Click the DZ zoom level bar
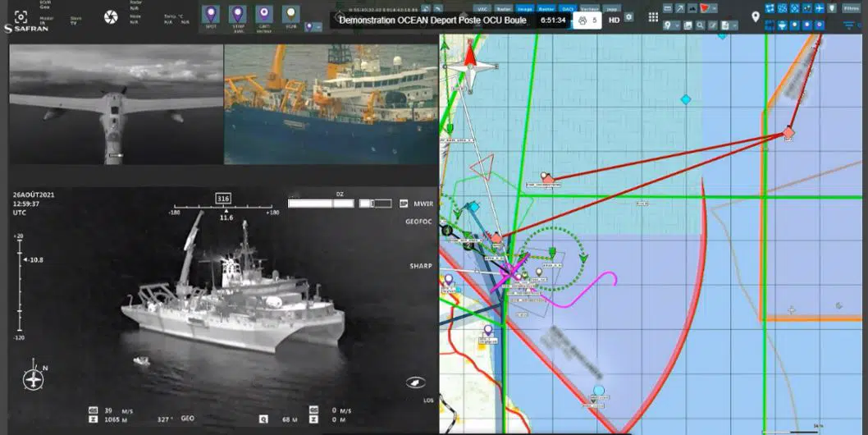Viewport: 868px width, 435px height. click(x=340, y=203)
